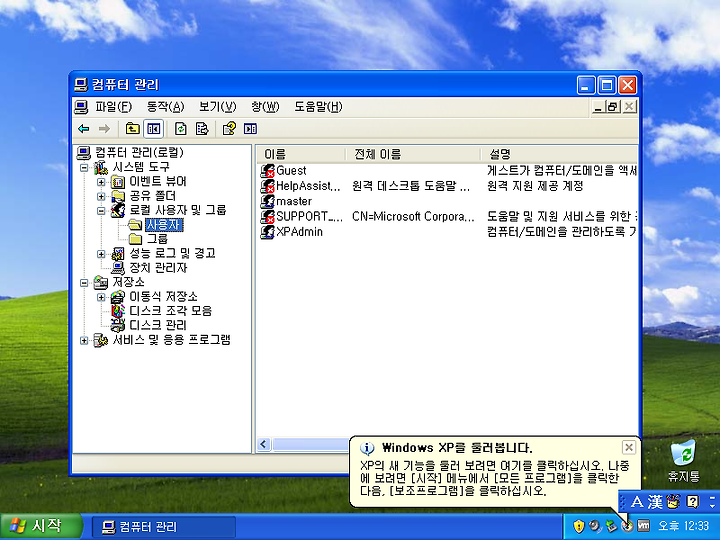
Task: Collapse the 저장소 tree node
Action: [84, 282]
